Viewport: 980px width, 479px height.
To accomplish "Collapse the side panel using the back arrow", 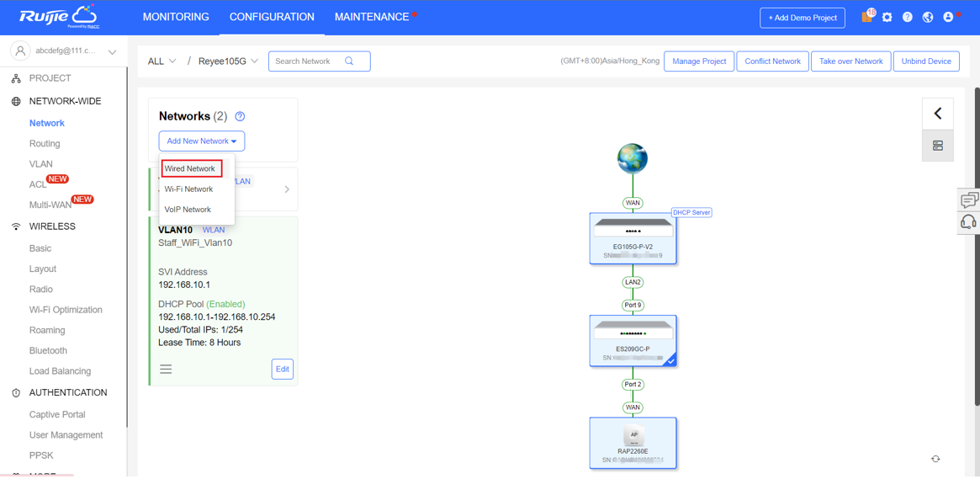I will [x=937, y=113].
